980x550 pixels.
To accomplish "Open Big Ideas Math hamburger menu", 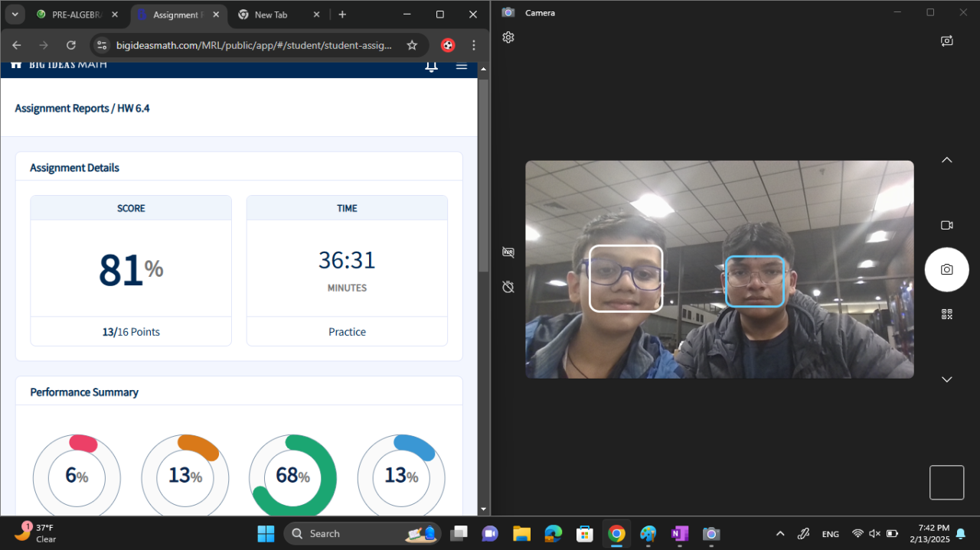I will pos(462,66).
